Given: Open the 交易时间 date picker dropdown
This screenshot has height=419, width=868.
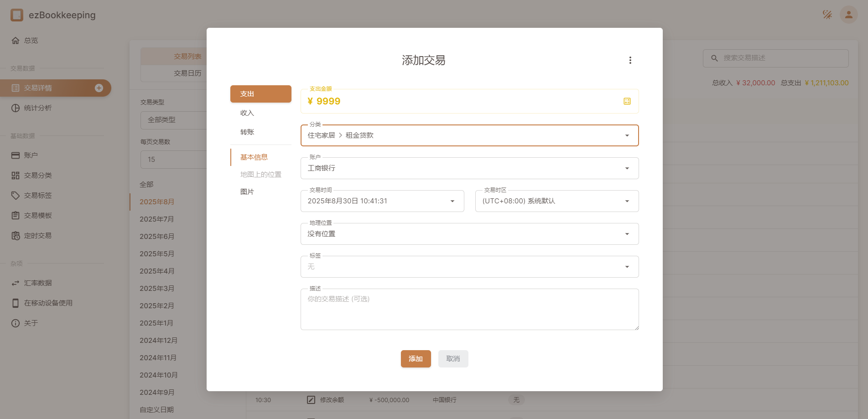Looking at the screenshot, I should click(382, 201).
